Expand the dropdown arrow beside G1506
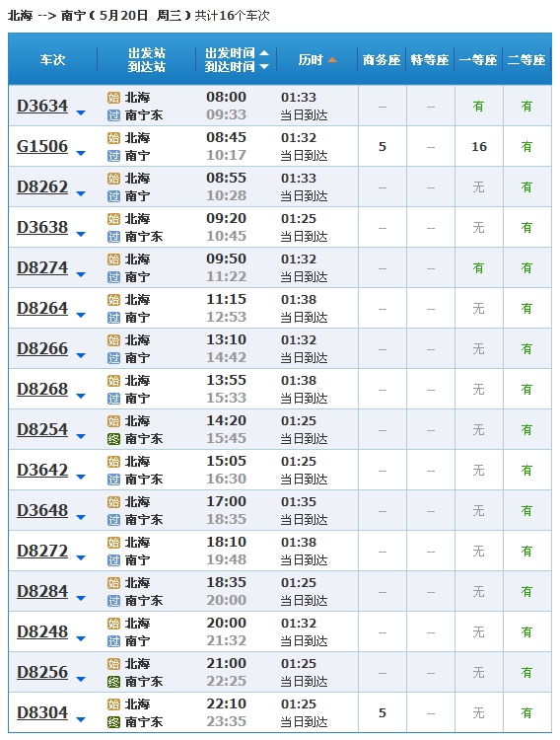 [x=81, y=153]
